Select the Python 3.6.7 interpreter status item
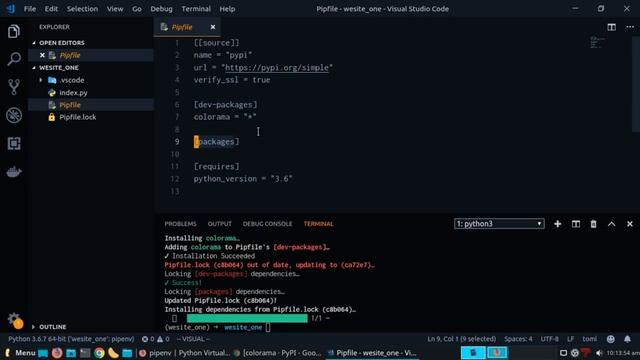 click(71, 339)
